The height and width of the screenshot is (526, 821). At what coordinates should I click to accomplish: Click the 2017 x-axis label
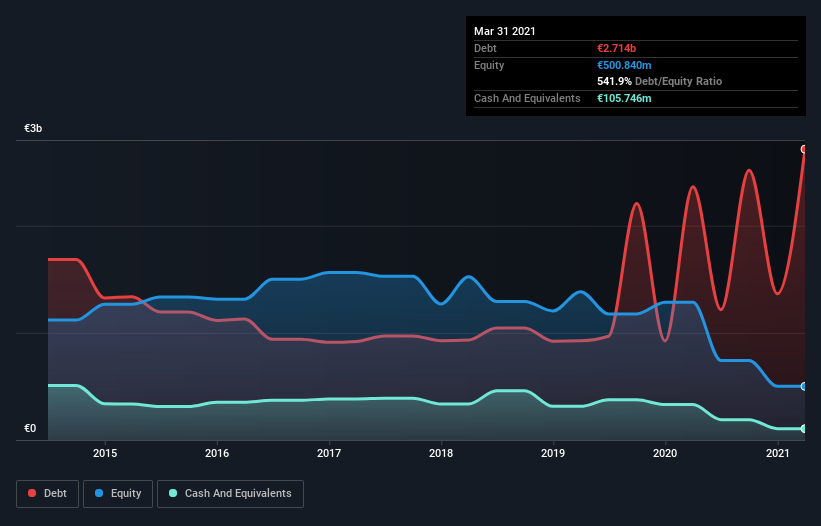[x=329, y=453]
